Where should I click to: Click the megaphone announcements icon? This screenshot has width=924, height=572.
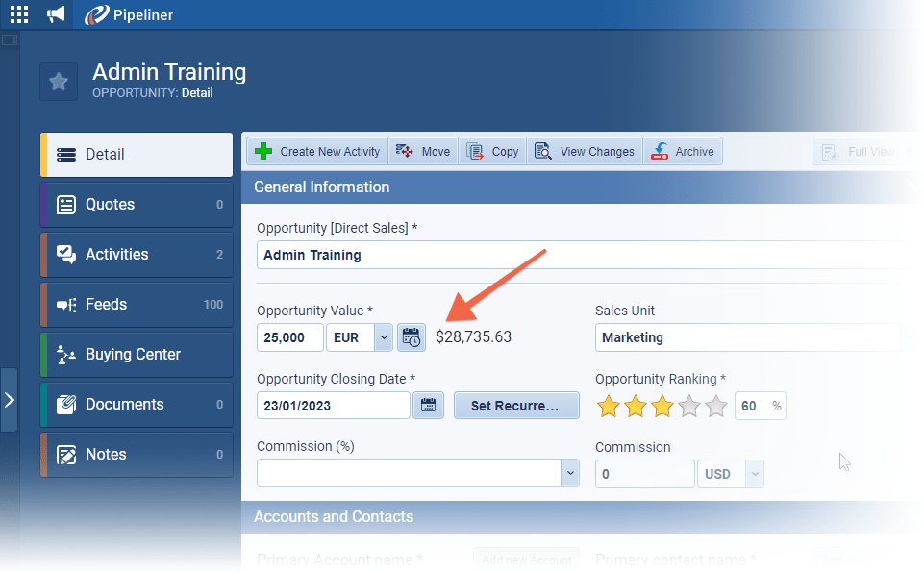tap(57, 14)
